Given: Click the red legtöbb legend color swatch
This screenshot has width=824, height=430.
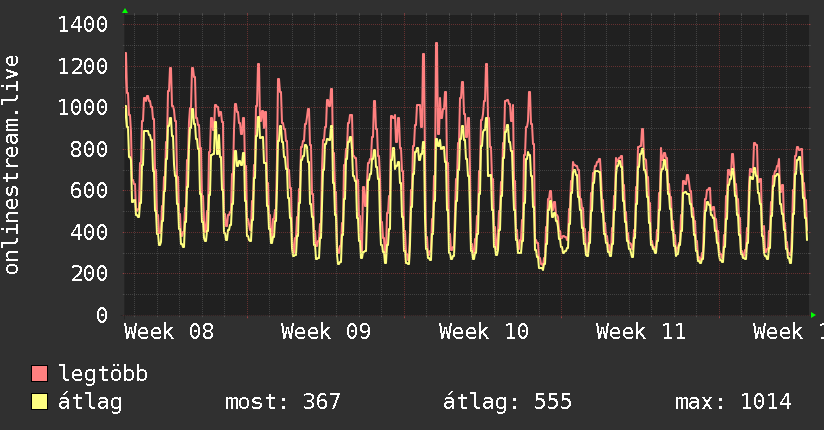Looking at the screenshot, I should click(x=39, y=373).
